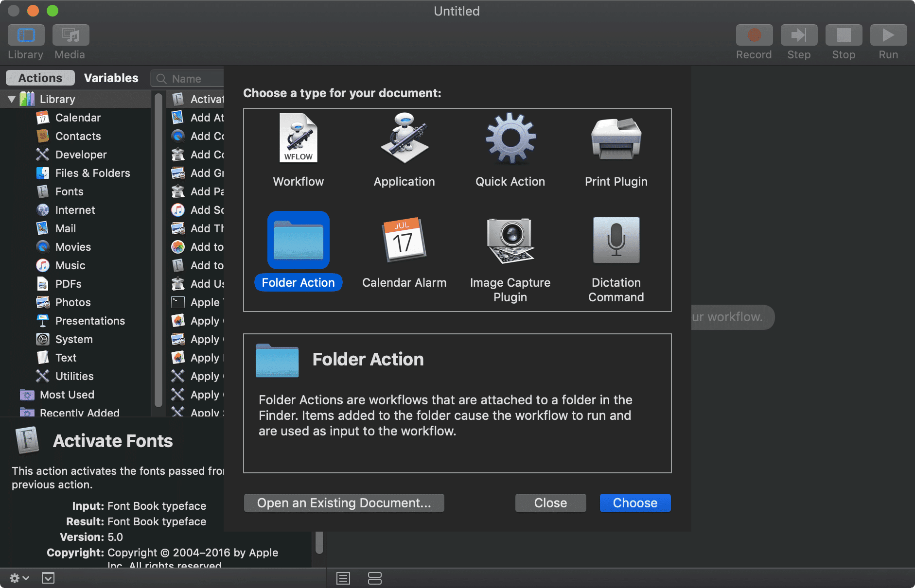Choose the Application document type icon
This screenshot has width=915, height=588.
pyautogui.click(x=405, y=138)
